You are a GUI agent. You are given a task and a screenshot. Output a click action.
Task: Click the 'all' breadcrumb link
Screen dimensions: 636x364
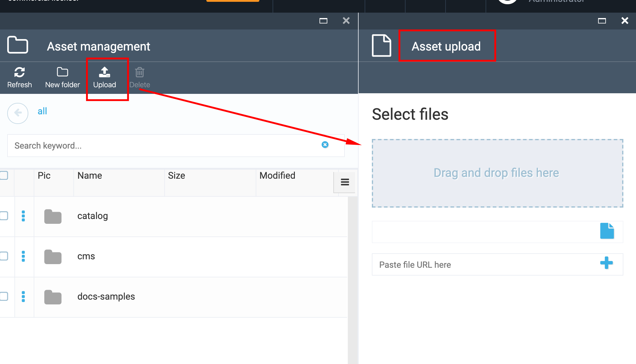42,111
